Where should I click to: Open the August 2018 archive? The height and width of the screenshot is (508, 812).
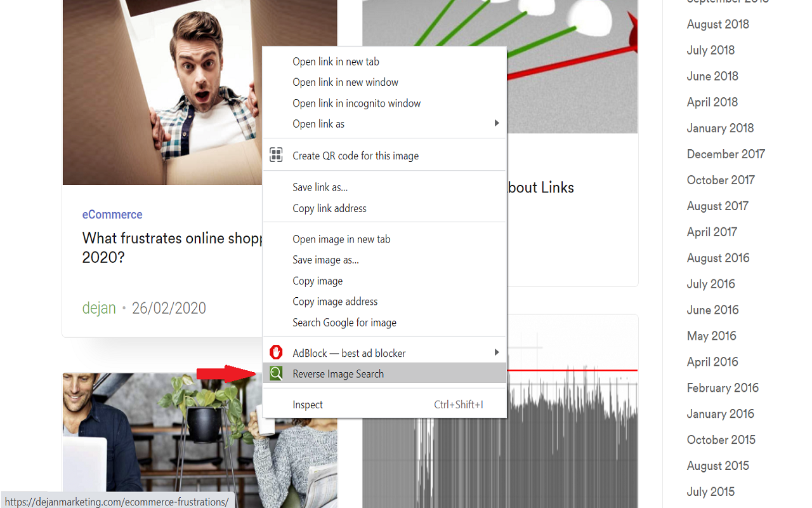(717, 24)
